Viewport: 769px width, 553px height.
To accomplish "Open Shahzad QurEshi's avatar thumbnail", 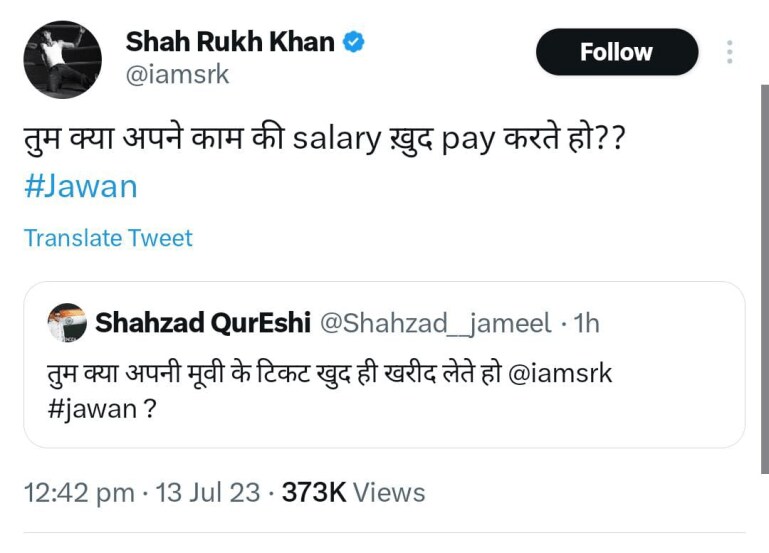I will click(x=67, y=323).
